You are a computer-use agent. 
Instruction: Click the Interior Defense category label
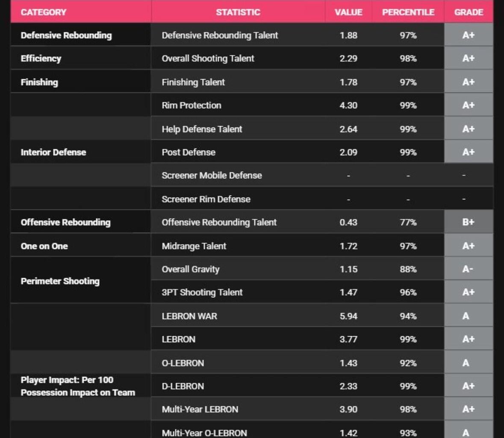point(53,152)
